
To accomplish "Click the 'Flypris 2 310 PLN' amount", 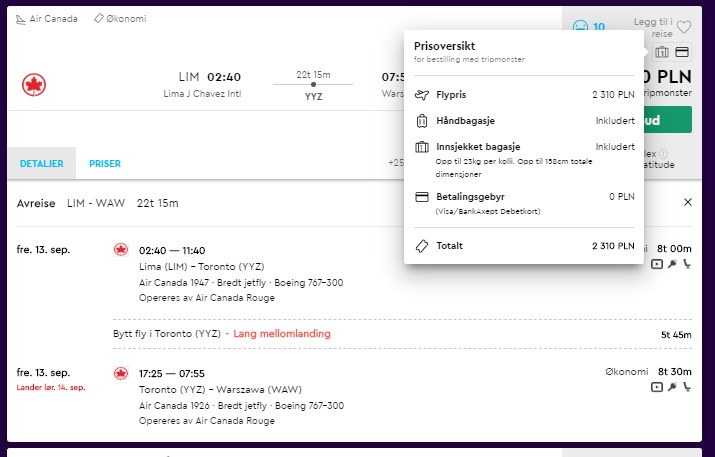I will tap(613, 95).
